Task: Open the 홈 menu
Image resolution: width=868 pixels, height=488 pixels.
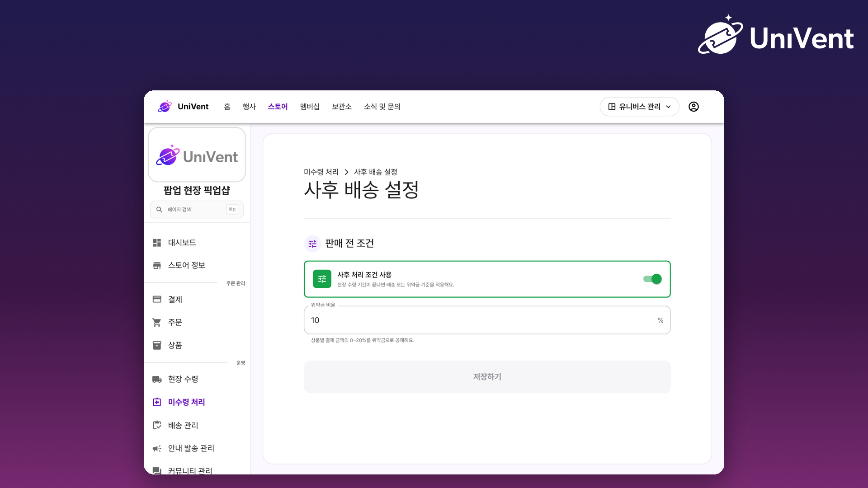Action: click(x=227, y=107)
